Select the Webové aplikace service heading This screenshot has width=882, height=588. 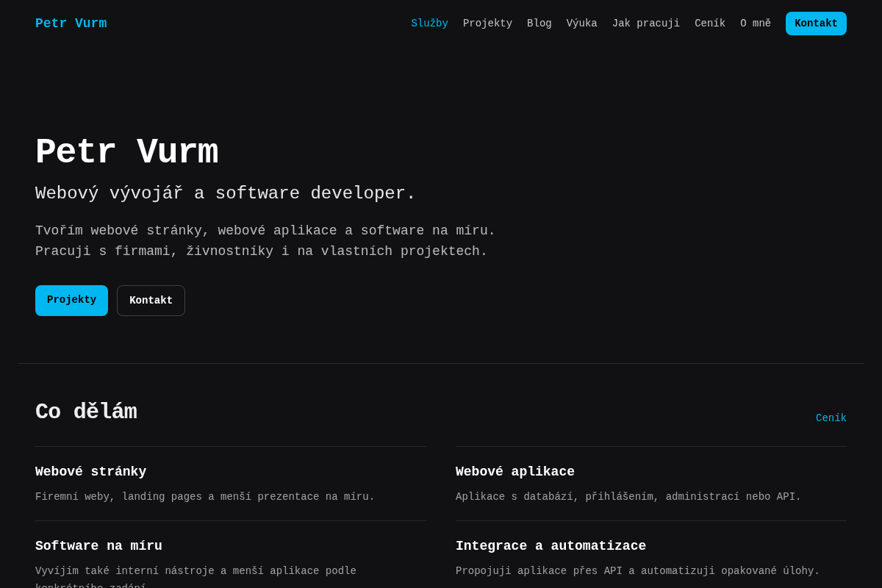[x=515, y=472]
